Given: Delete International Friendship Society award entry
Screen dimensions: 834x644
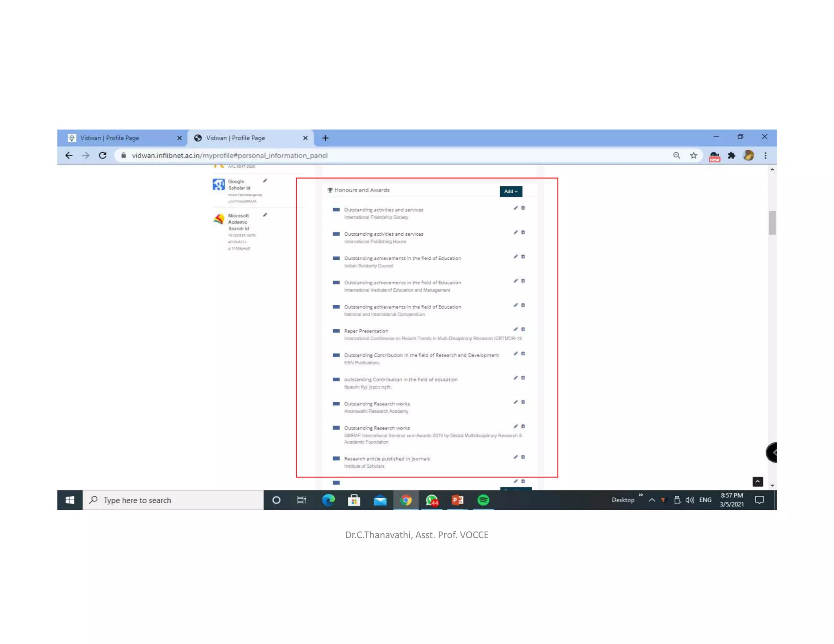Looking at the screenshot, I should click(523, 208).
